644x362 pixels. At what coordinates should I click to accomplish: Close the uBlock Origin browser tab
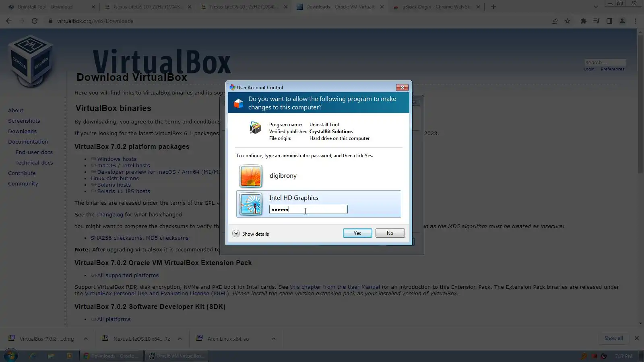point(478,7)
